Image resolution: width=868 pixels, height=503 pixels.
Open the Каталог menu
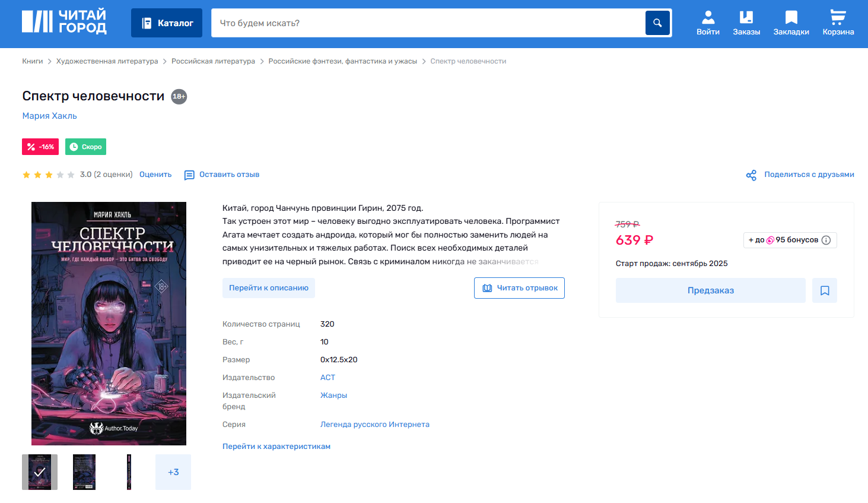pos(167,23)
